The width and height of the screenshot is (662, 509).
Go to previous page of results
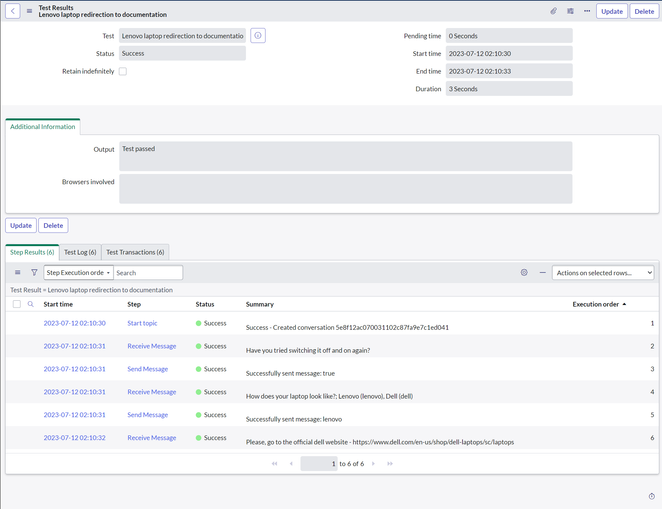291,464
